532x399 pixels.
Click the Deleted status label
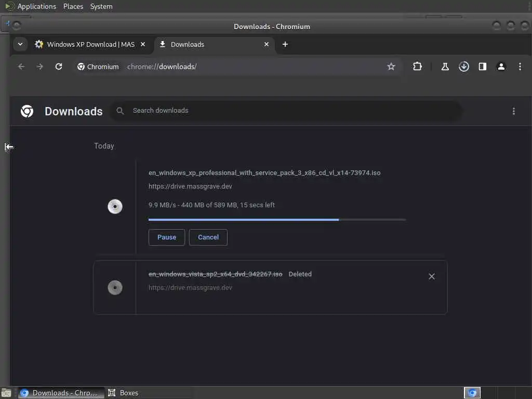[x=300, y=274]
